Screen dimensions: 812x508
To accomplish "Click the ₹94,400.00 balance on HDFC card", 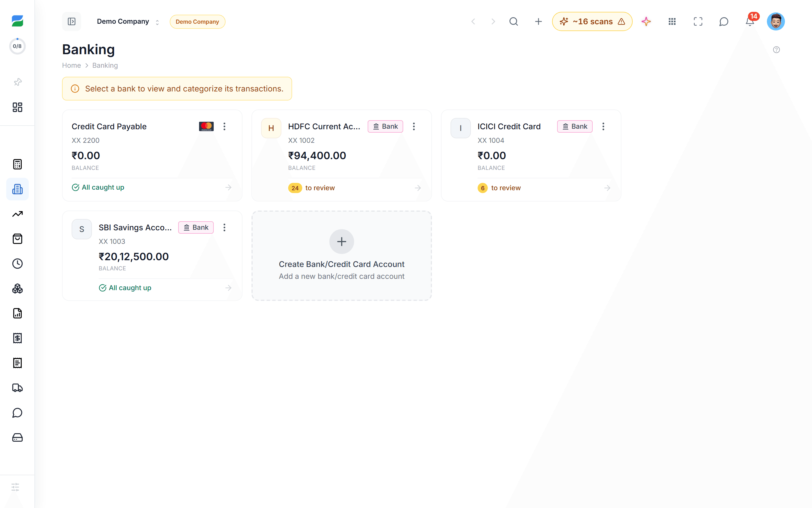I will (x=317, y=156).
